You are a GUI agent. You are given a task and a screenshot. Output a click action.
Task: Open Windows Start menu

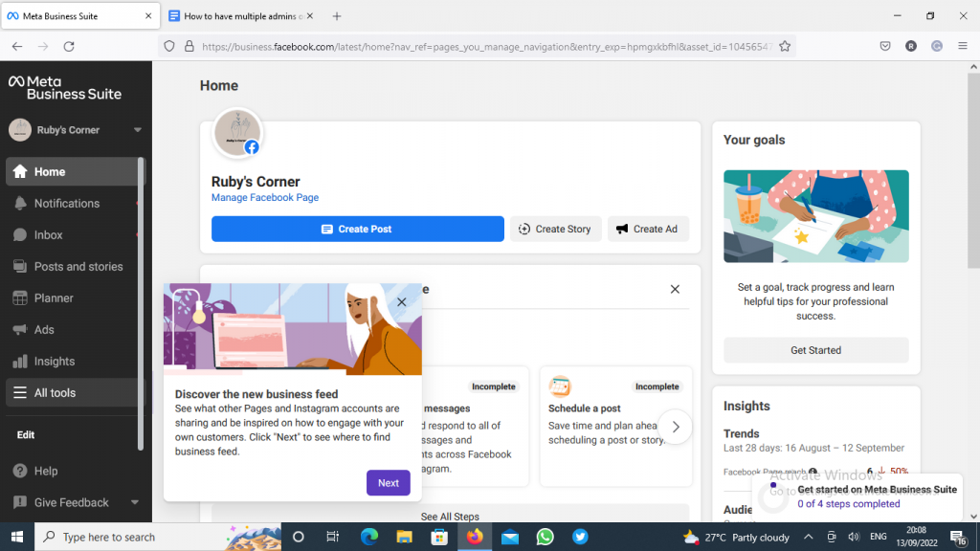pos(17,537)
